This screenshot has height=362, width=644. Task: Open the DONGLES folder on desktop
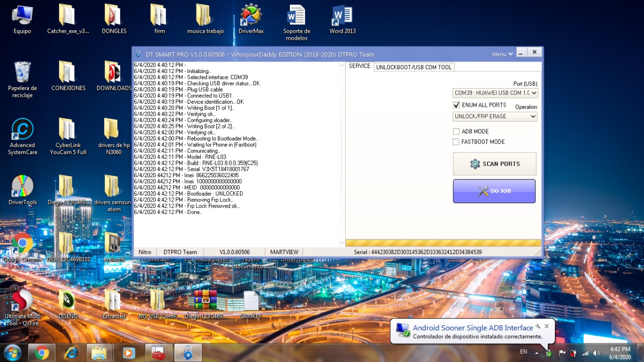(114, 19)
